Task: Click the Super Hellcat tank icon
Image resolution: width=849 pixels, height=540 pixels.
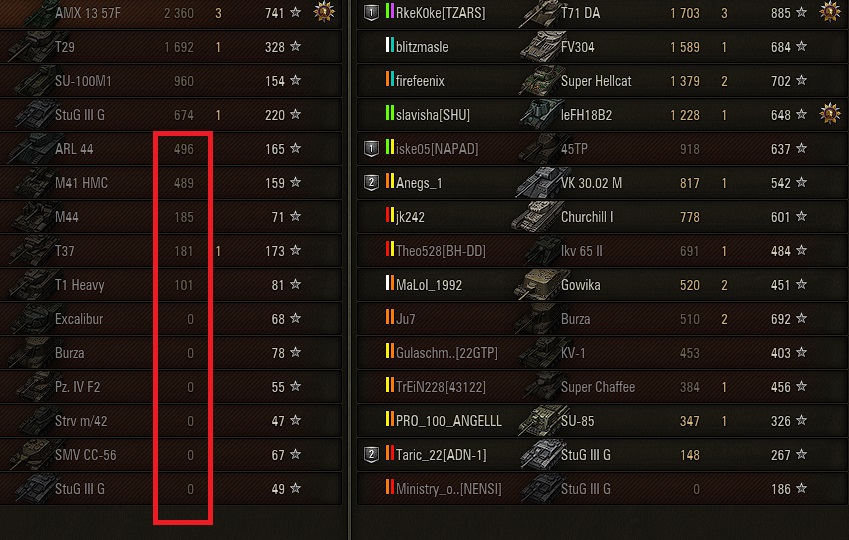Action: (539, 80)
